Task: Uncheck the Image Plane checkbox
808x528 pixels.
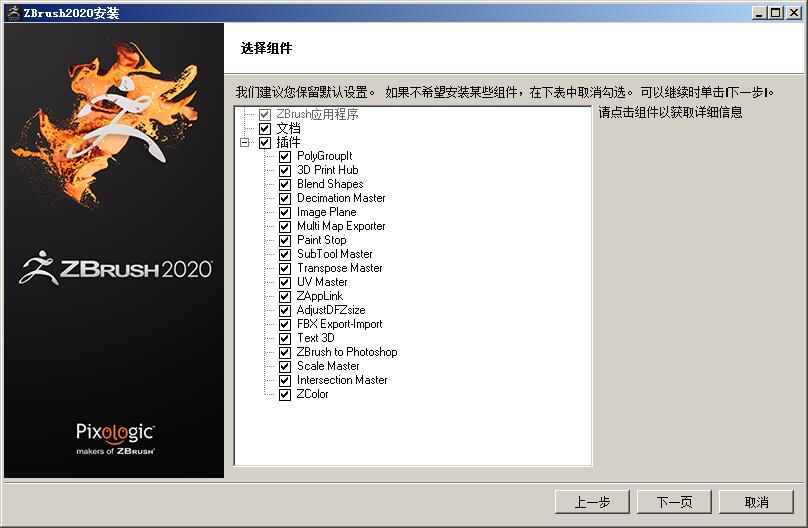Action: (x=285, y=212)
